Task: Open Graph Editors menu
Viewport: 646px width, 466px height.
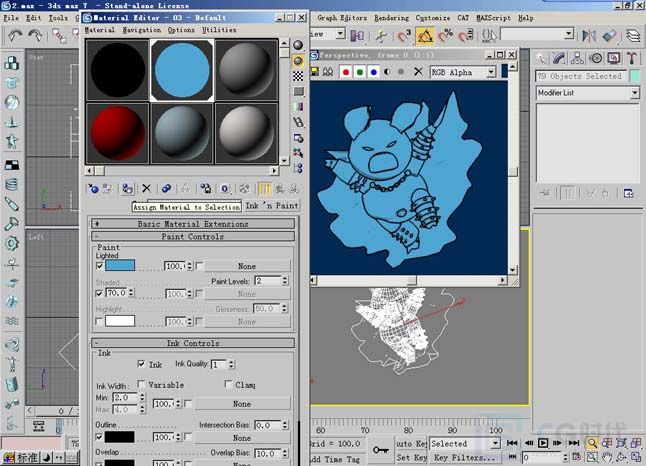Action: [342, 18]
